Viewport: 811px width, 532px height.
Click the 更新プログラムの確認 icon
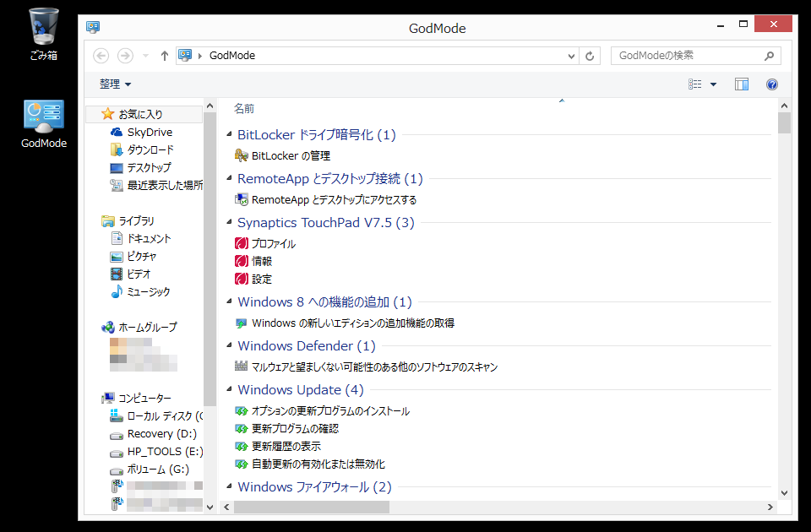(x=241, y=429)
